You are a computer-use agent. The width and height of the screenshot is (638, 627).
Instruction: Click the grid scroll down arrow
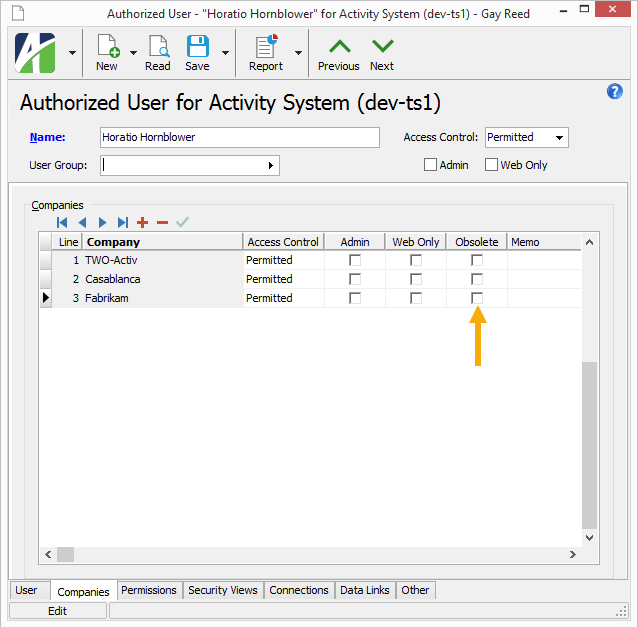589,537
